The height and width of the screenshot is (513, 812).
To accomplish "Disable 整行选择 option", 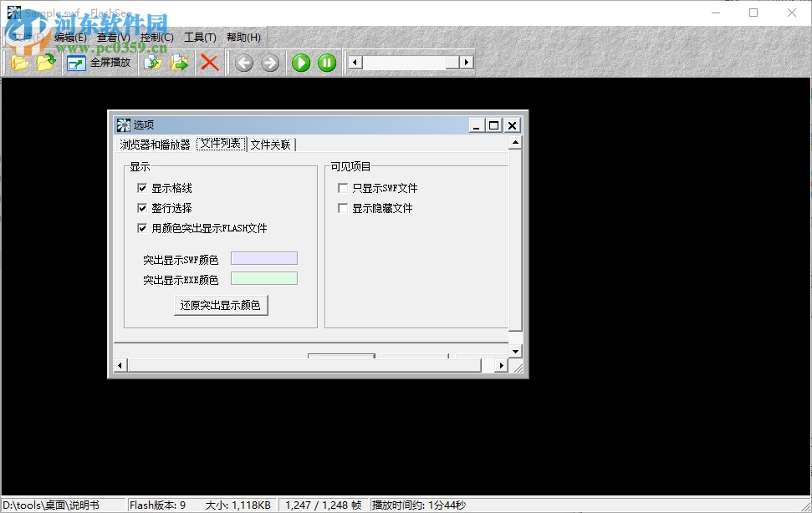I will [143, 208].
